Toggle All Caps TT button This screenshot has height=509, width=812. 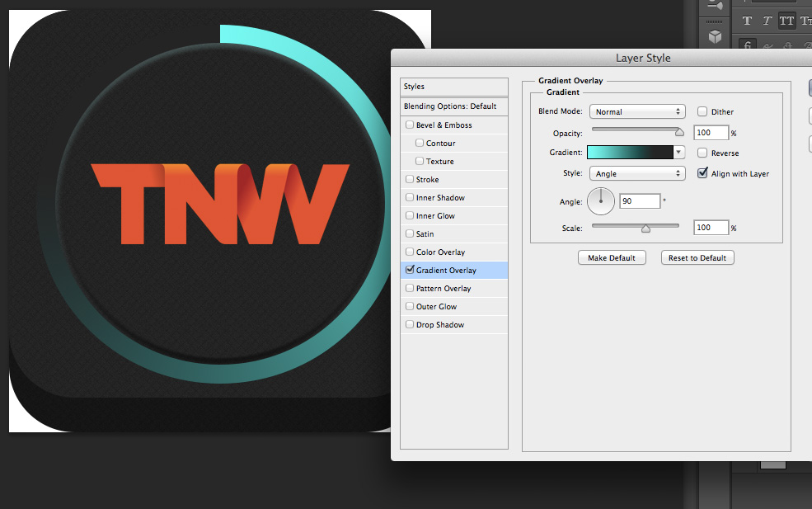pos(786,21)
